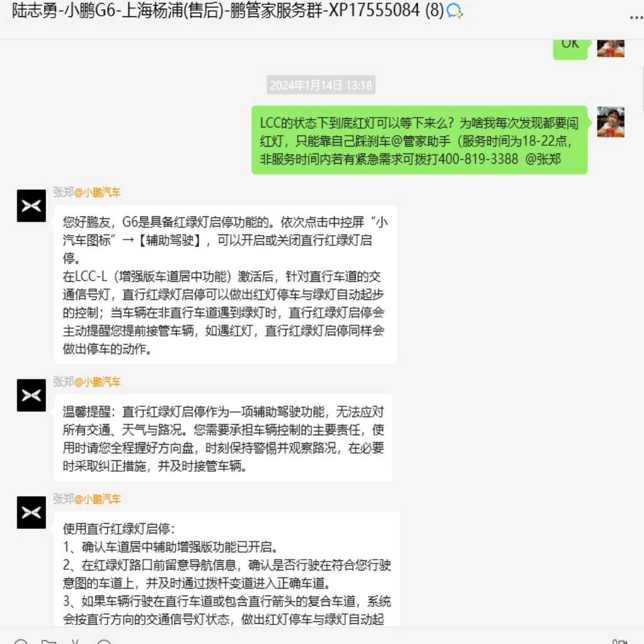Open the send file folder icon
This screenshot has width=644, height=644.
pos(48,641)
